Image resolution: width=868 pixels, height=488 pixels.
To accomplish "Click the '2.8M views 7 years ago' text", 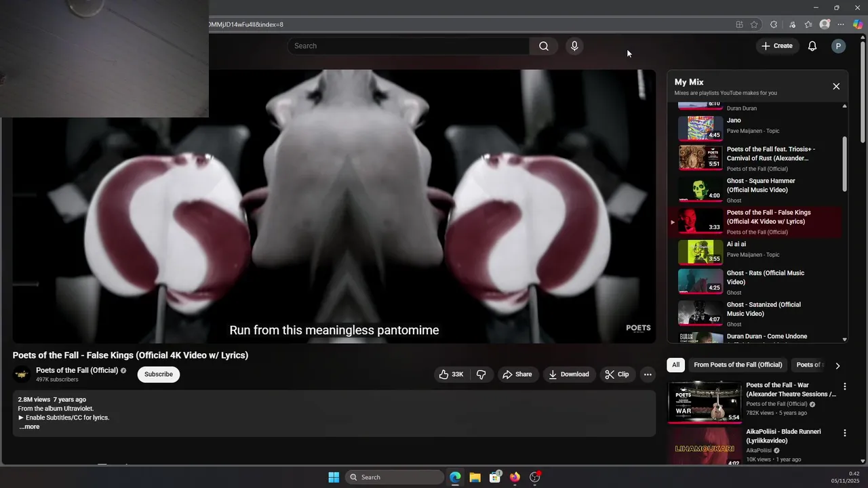I will [52, 400].
